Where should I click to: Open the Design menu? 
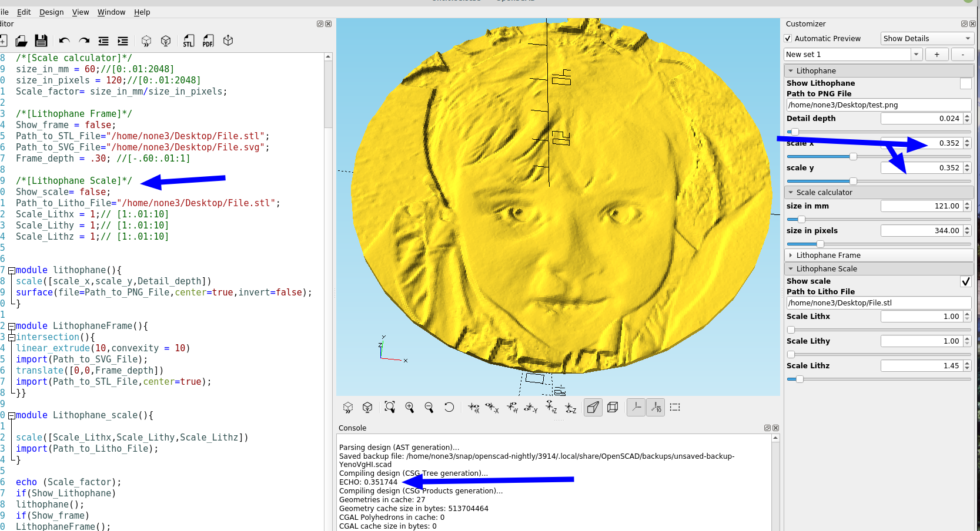[52, 12]
